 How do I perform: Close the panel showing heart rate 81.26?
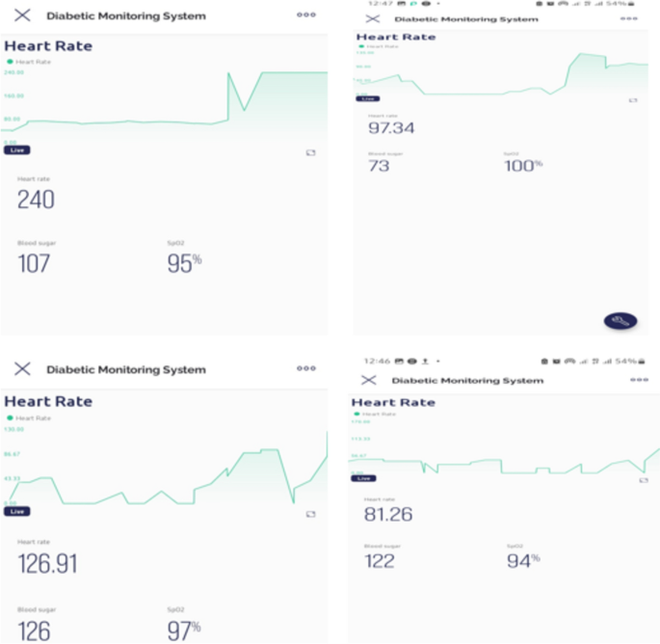368,381
